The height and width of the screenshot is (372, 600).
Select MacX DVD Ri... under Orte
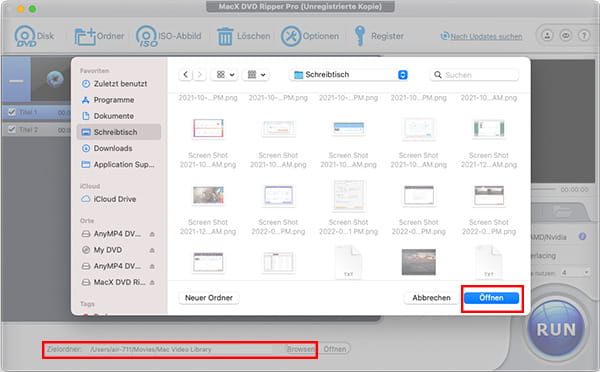(113, 282)
